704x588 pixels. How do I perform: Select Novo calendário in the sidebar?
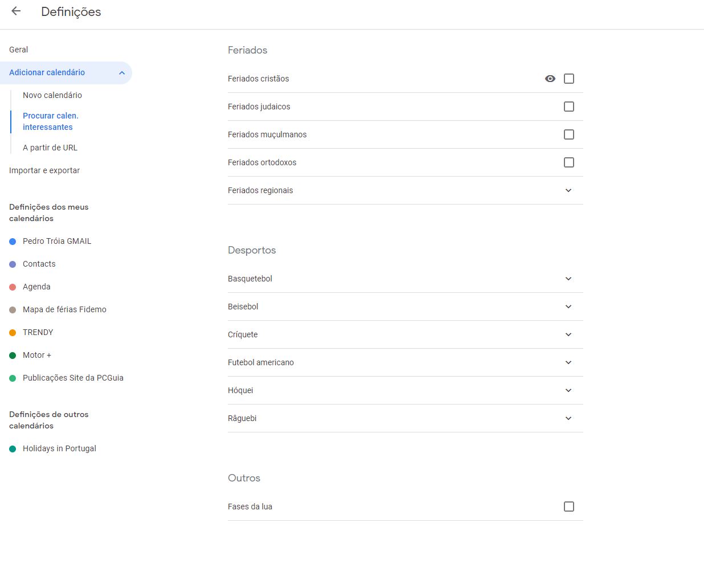(52, 95)
